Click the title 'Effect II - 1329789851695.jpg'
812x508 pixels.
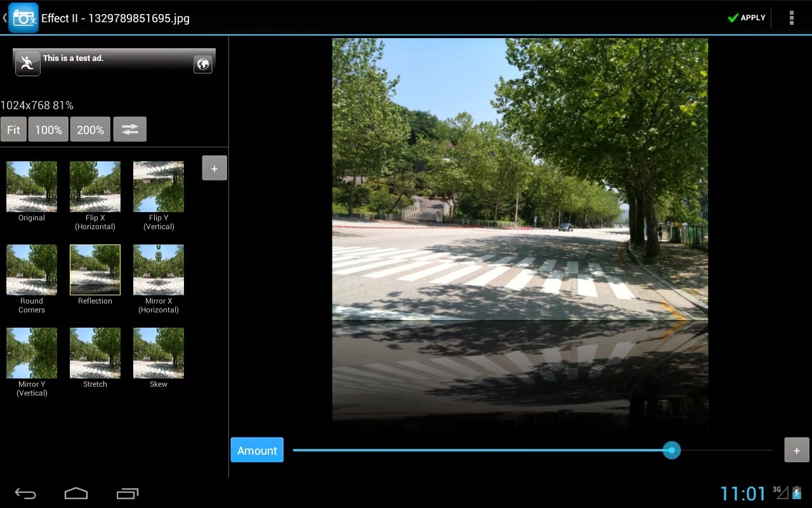pyautogui.click(x=115, y=18)
